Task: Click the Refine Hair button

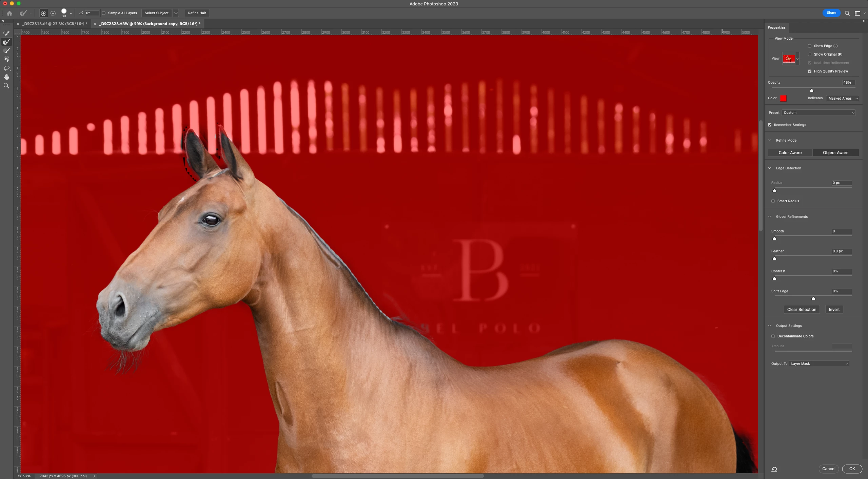Action: tap(197, 13)
